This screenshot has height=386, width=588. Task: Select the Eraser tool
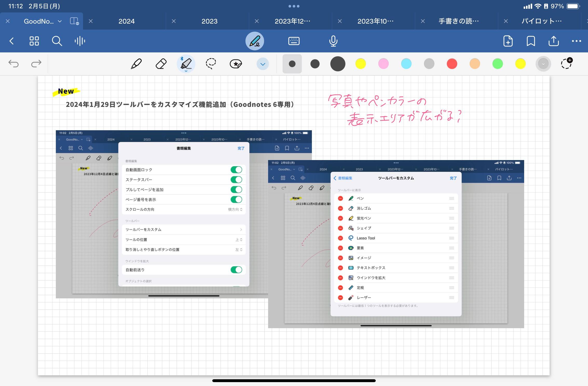161,64
